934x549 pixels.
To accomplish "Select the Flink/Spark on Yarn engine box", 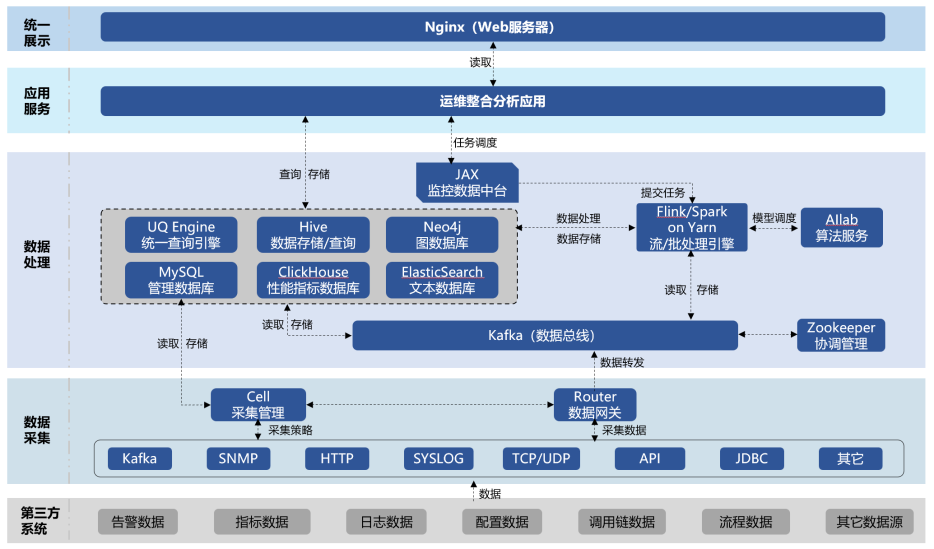I will click(x=692, y=227).
